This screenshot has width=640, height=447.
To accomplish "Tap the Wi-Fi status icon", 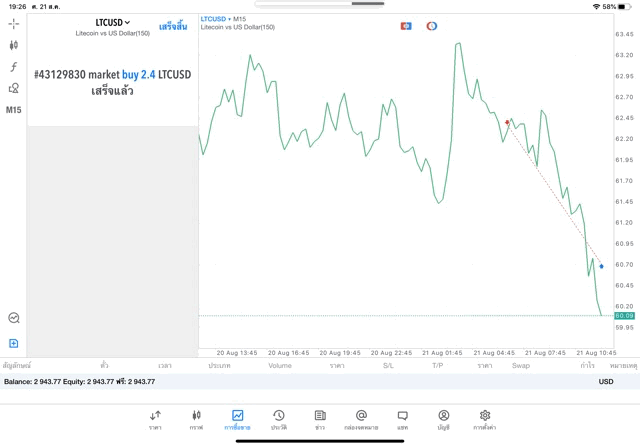I will pos(596,7).
